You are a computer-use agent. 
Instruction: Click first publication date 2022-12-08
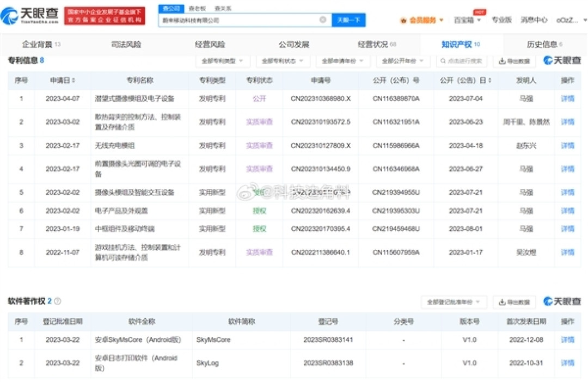[526, 340]
